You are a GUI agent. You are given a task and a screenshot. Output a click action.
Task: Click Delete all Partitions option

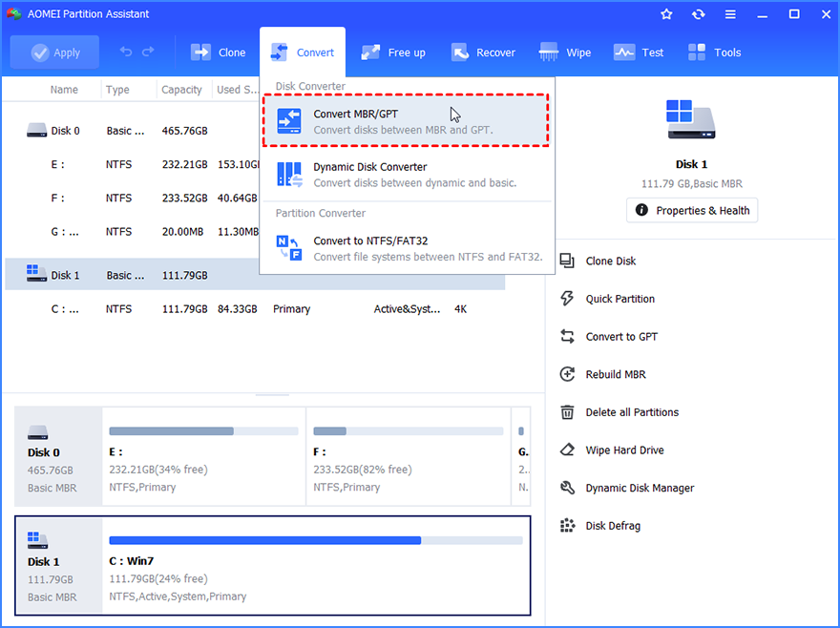click(x=632, y=412)
